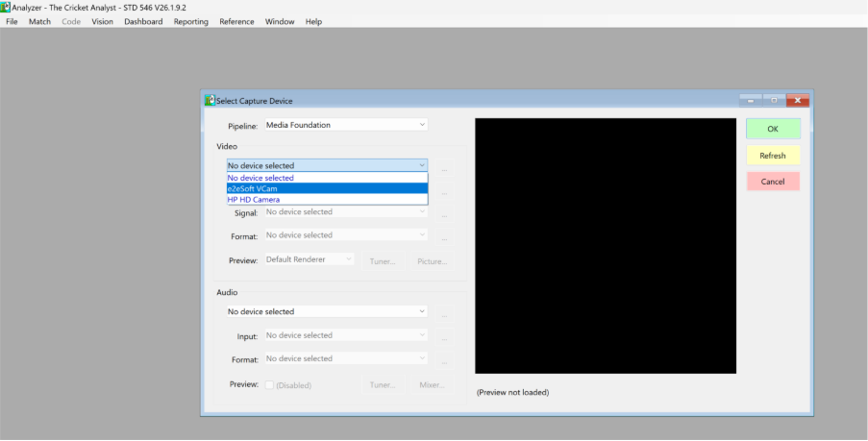This screenshot has height=441, width=868.
Task: Click the ellipsis button beside Video device
Action: 444,168
